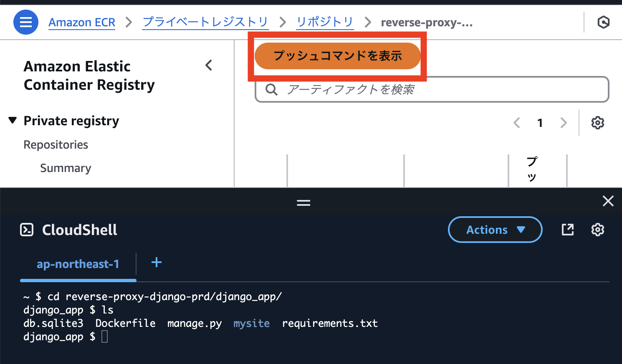Click the mysite link in the terminal output
The width and height of the screenshot is (622, 364).
pos(251,323)
